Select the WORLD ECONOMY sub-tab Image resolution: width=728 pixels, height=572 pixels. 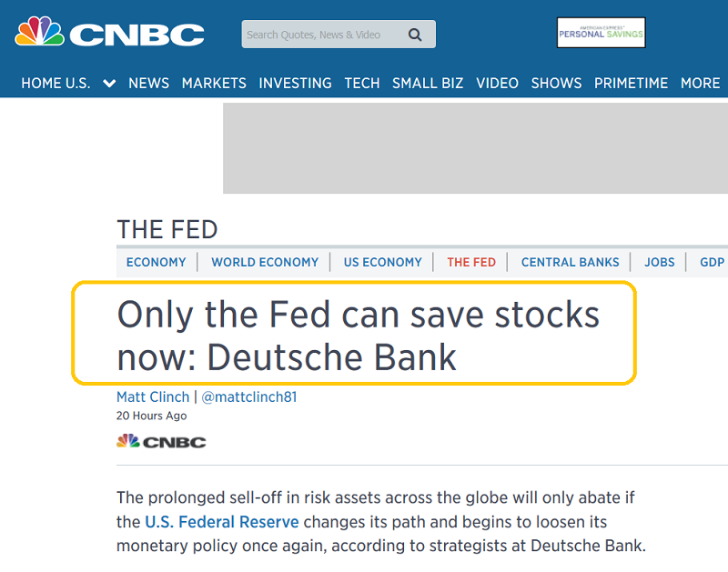coord(265,262)
